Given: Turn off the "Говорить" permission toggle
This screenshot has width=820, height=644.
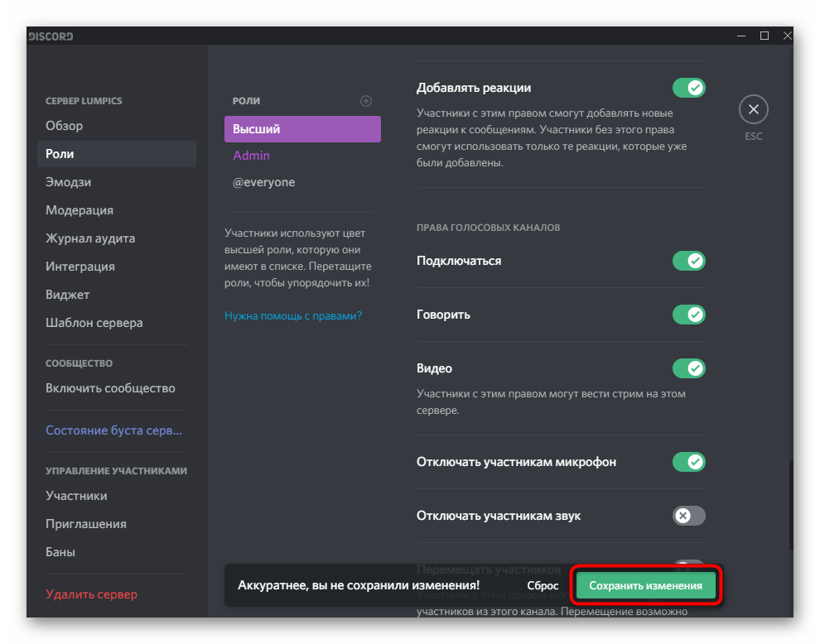Looking at the screenshot, I should pyautogui.click(x=689, y=315).
